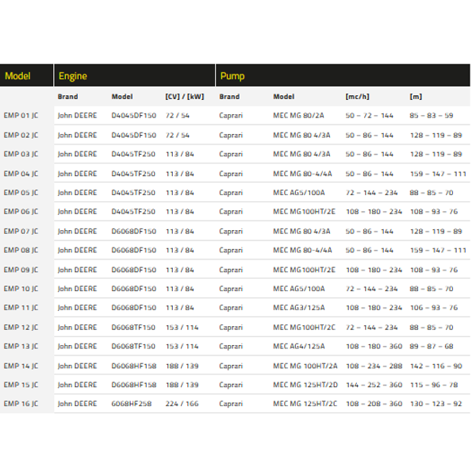Viewport: 476px width, 476px height.
Task: Click 89 – 87 – 68 head value
Action: click(x=432, y=346)
